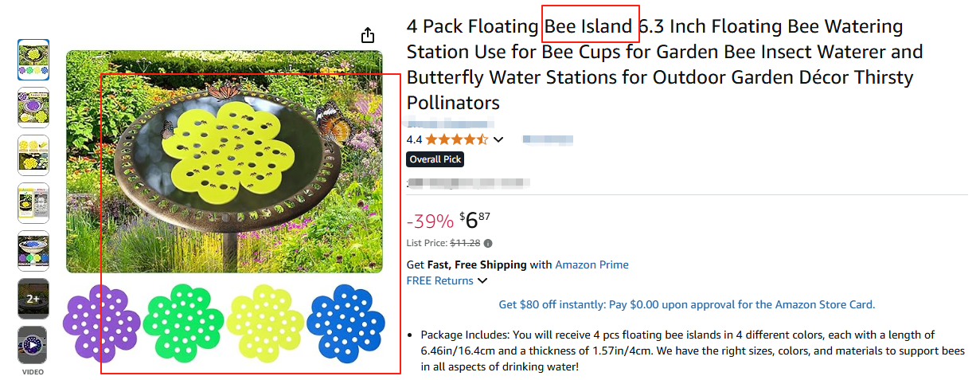Open the 2+ more images thumbnail
The height and width of the screenshot is (380, 980).
pyautogui.click(x=33, y=299)
